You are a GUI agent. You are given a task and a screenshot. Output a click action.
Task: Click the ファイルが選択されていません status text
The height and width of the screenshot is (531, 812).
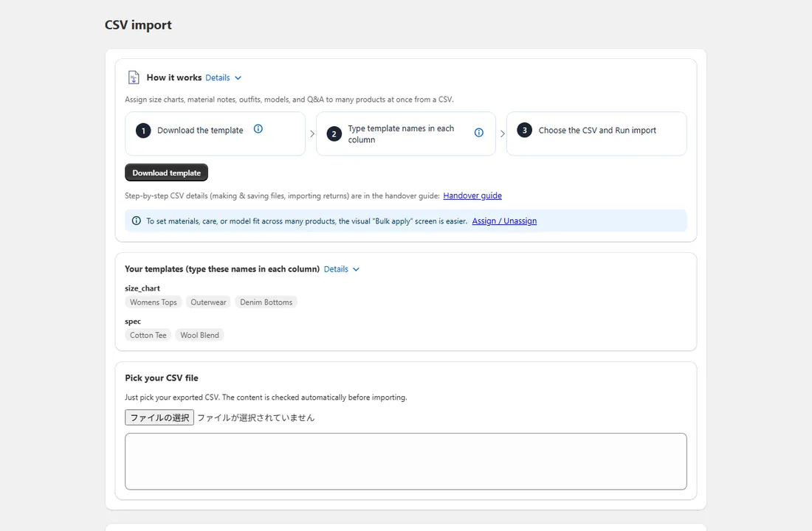click(x=256, y=417)
